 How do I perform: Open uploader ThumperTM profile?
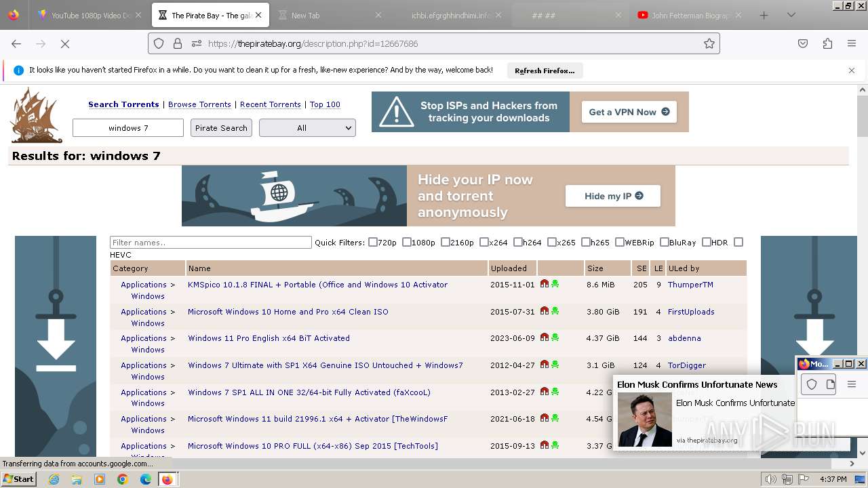click(690, 285)
